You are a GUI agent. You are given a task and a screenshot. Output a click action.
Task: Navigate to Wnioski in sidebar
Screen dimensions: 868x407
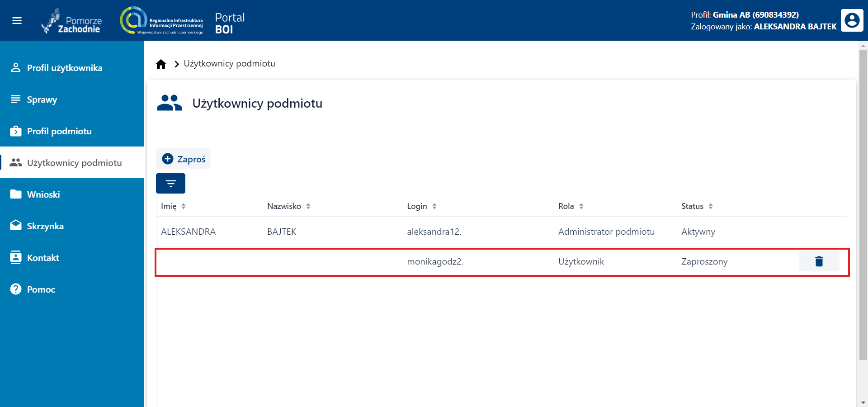click(x=43, y=194)
